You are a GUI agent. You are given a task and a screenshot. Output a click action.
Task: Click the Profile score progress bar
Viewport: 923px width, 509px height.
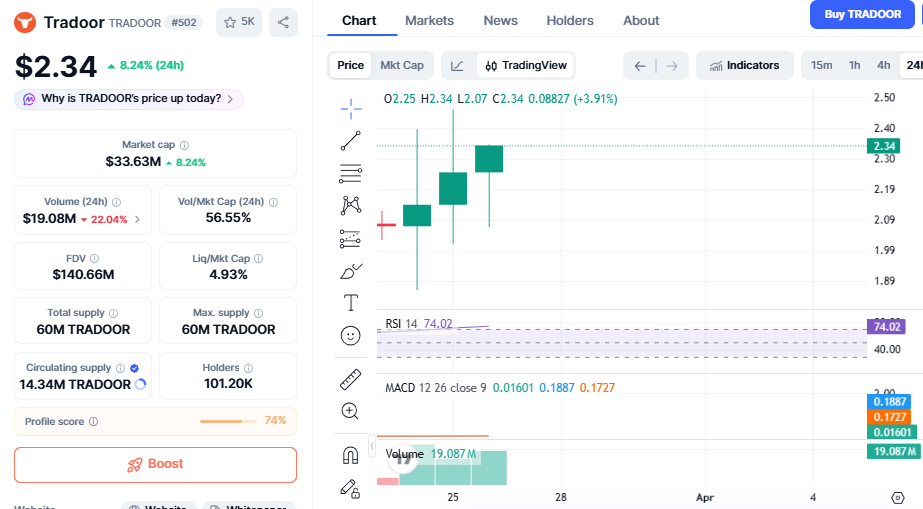coord(228,421)
